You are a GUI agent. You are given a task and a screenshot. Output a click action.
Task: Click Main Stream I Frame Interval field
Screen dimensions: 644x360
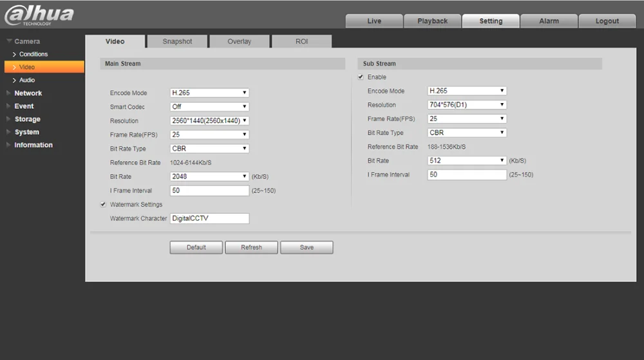click(209, 191)
